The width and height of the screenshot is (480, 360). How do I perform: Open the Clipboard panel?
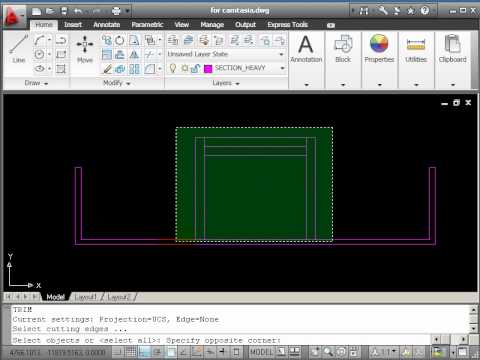point(452,49)
